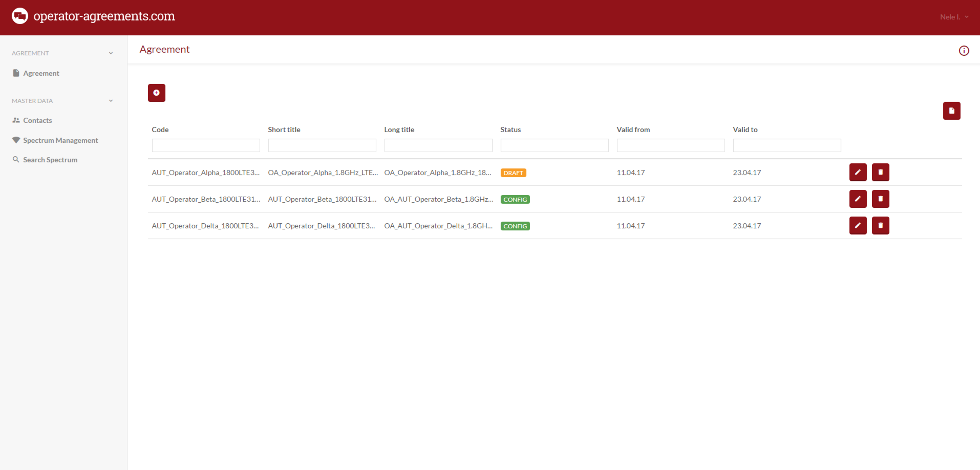Sort by the Valid to column header
Screen dimensions: 980x470
tap(745, 129)
